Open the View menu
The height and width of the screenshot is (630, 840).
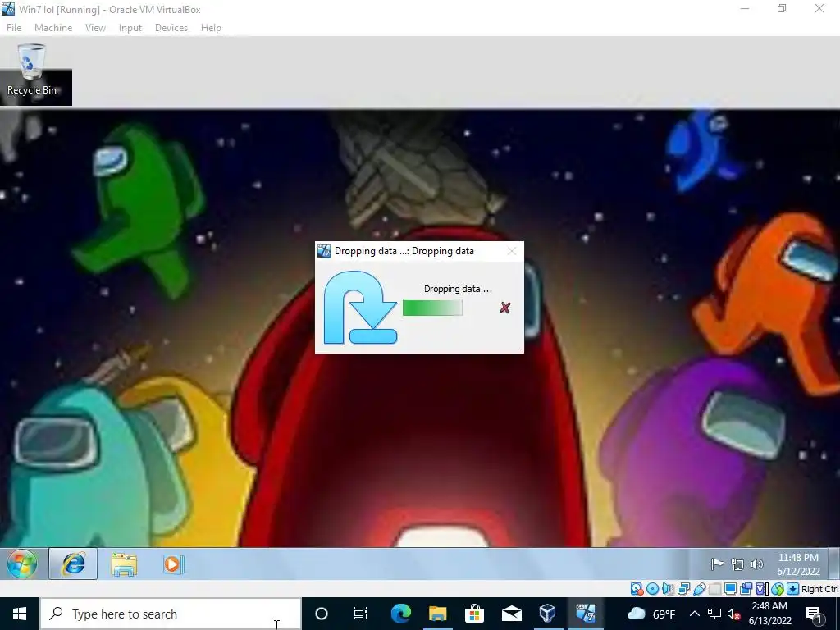[95, 28]
